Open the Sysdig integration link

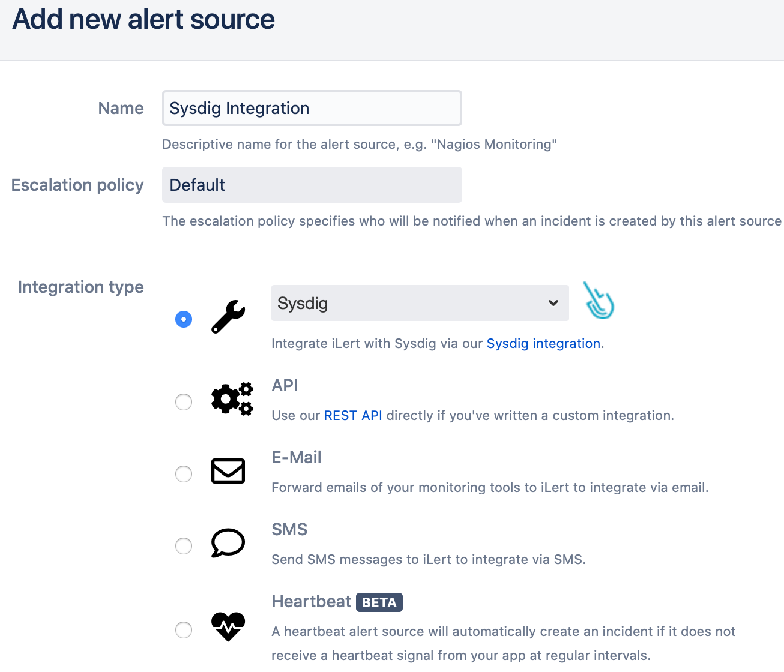[x=543, y=344]
